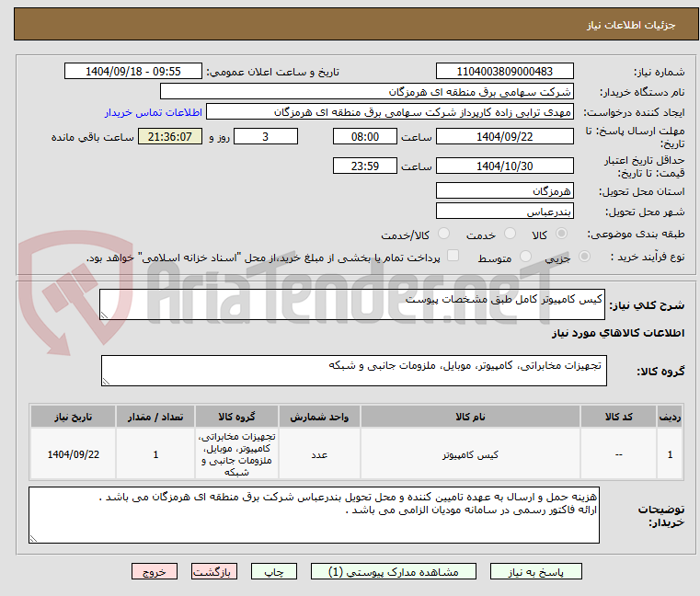Click the 'نام کالا' column header
Image resolution: width=700 pixels, height=596 pixels.
tap(470, 417)
